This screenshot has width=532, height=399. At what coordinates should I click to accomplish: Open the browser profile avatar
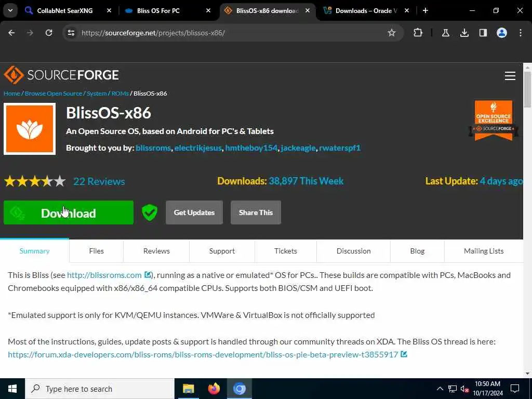coord(501,33)
